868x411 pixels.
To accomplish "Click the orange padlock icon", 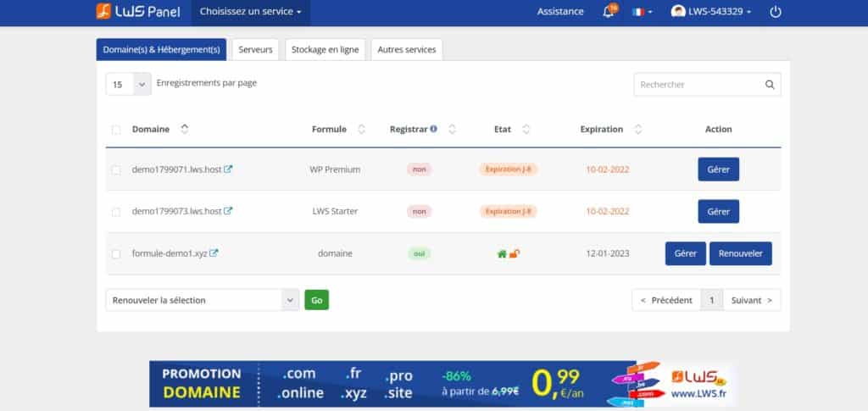I will click(515, 253).
